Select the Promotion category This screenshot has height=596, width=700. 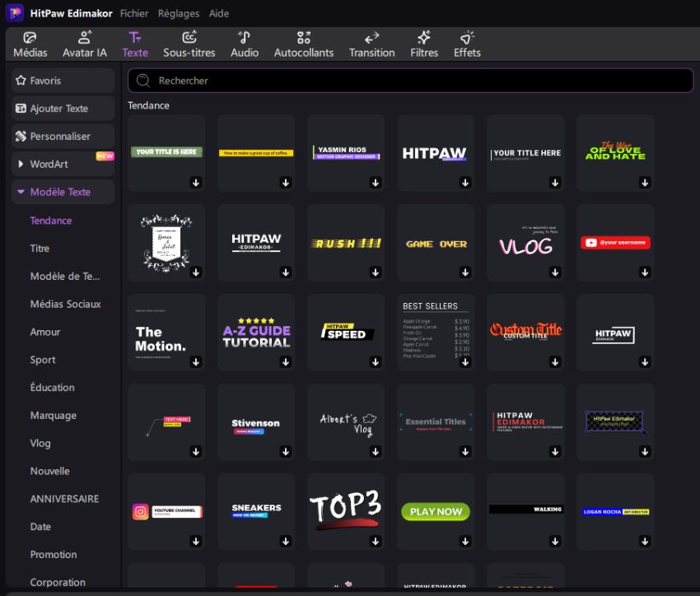click(x=54, y=555)
